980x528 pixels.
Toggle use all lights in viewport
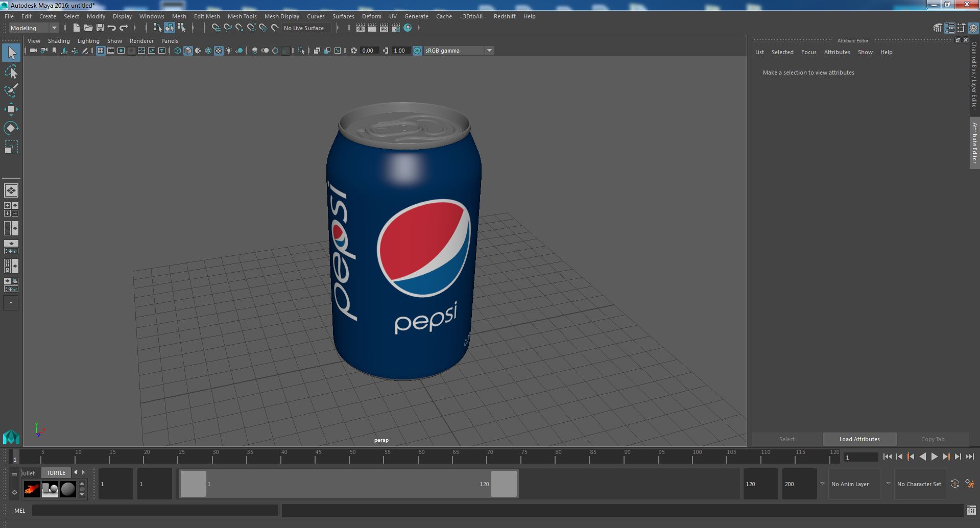[229, 51]
